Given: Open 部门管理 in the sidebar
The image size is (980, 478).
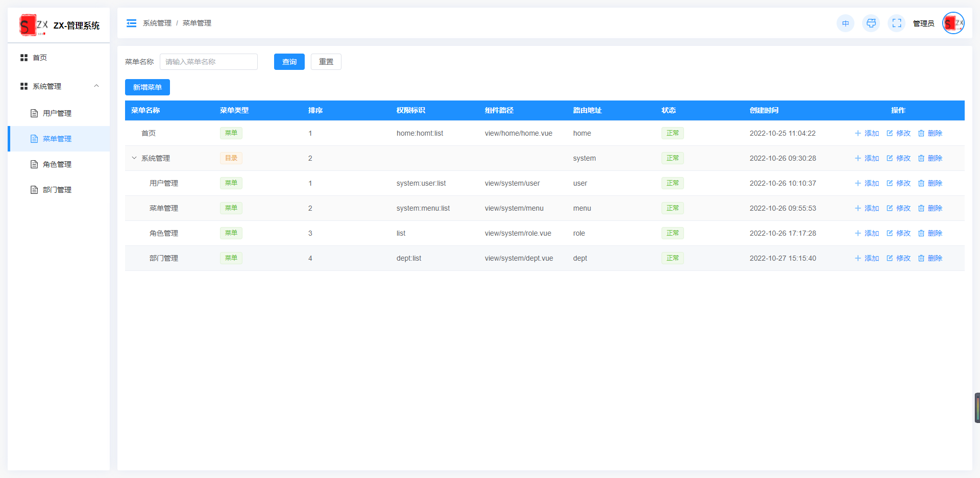Looking at the screenshot, I should (59, 190).
